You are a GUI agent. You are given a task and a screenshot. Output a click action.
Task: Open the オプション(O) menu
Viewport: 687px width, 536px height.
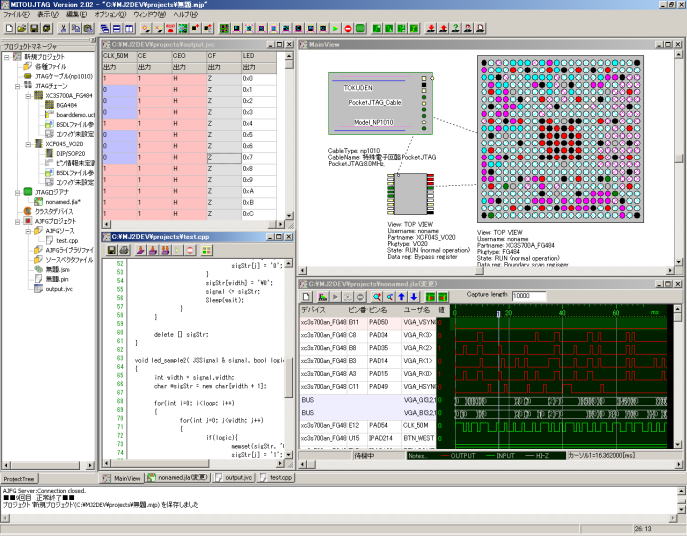[x=110, y=14]
